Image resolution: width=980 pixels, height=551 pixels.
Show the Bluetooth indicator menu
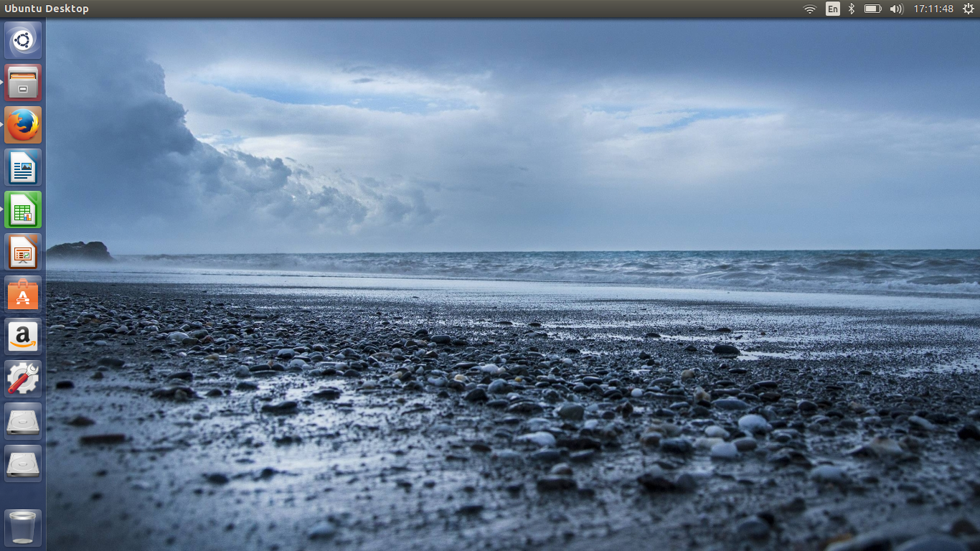852,9
